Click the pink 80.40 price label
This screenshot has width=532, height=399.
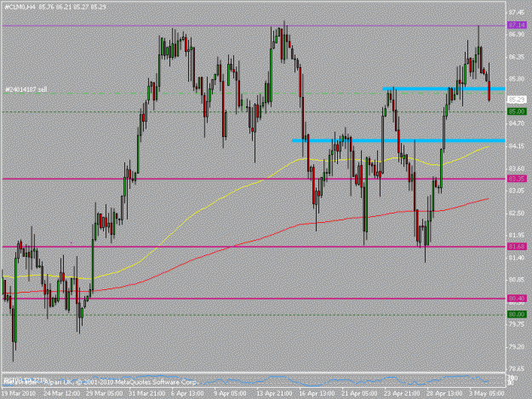(517, 299)
